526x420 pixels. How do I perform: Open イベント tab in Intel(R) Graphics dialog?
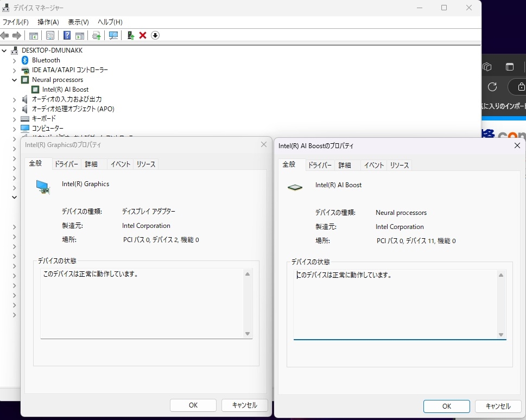coord(121,164)
